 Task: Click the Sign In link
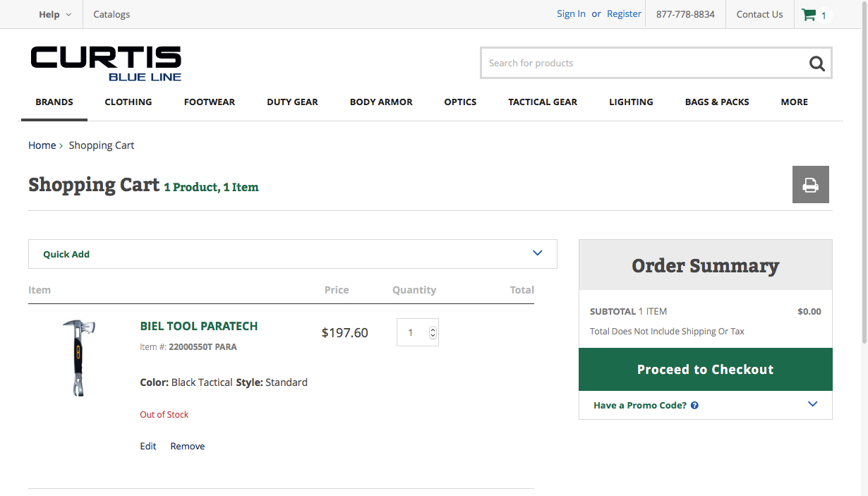point(571,14)
